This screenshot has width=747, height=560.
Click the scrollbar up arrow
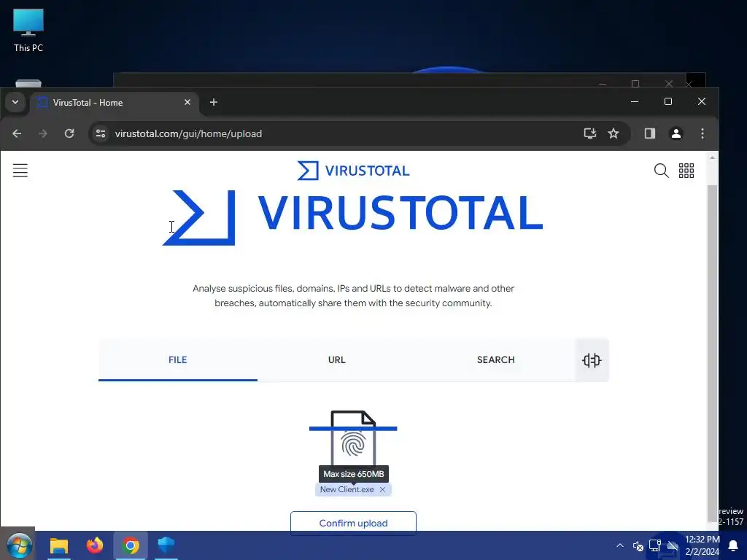712,157
